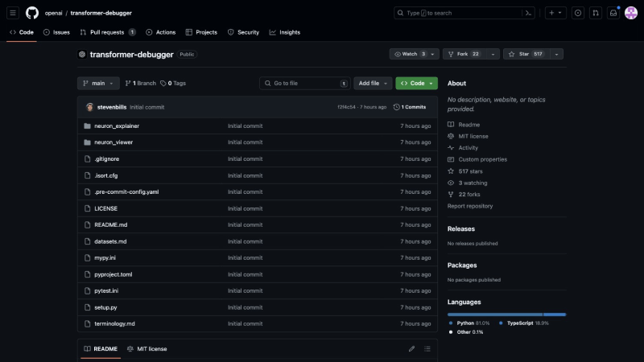Expand the Add file dropdown

[373, 83]
